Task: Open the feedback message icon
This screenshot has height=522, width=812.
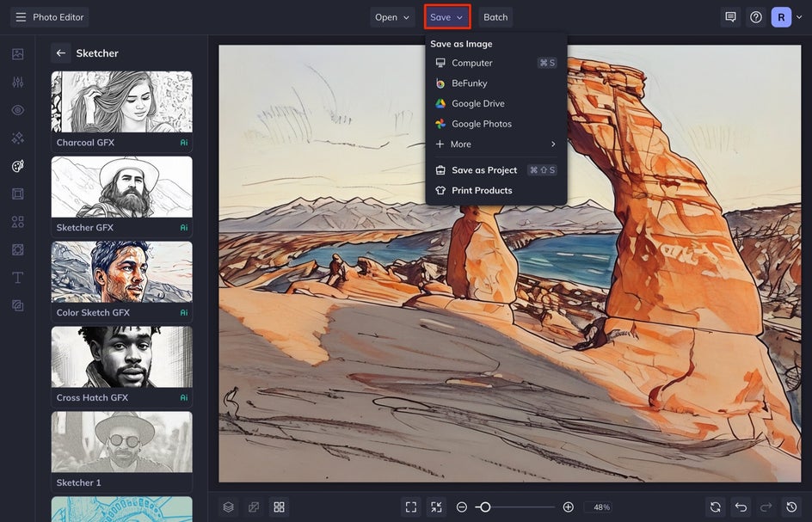Action: tap(730, 17)
